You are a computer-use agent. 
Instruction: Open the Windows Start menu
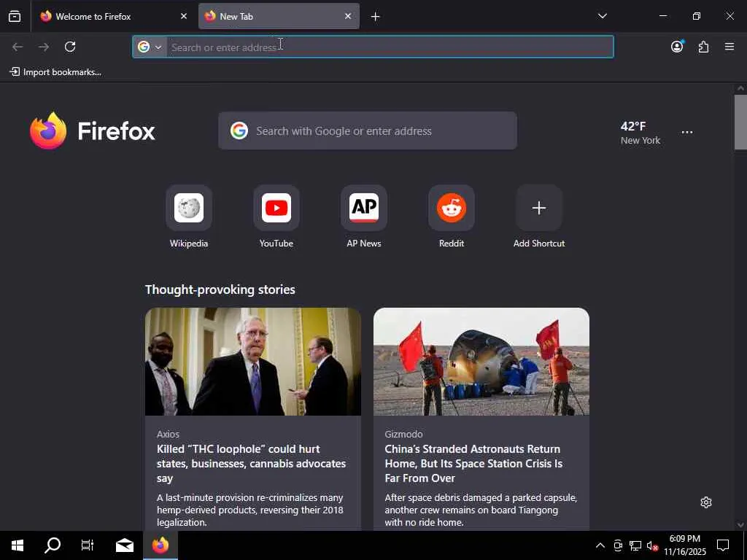pyautogui.click(x=18, y=545)
